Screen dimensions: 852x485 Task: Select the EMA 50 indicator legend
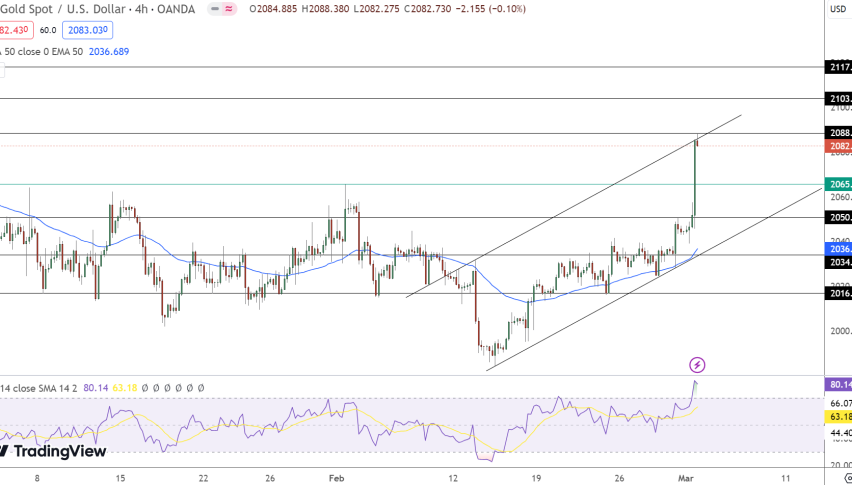(x=41, y=52)
